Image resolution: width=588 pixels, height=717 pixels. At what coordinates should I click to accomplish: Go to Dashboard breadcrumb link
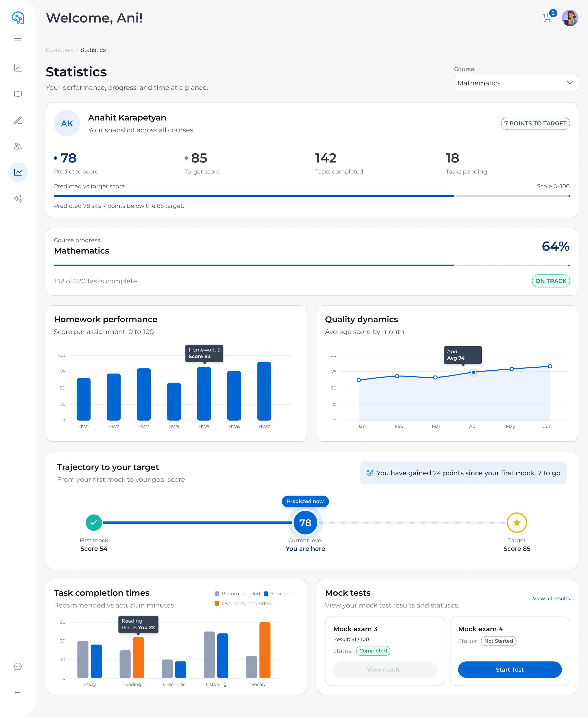pyautogui.click(x=60, y=50)
